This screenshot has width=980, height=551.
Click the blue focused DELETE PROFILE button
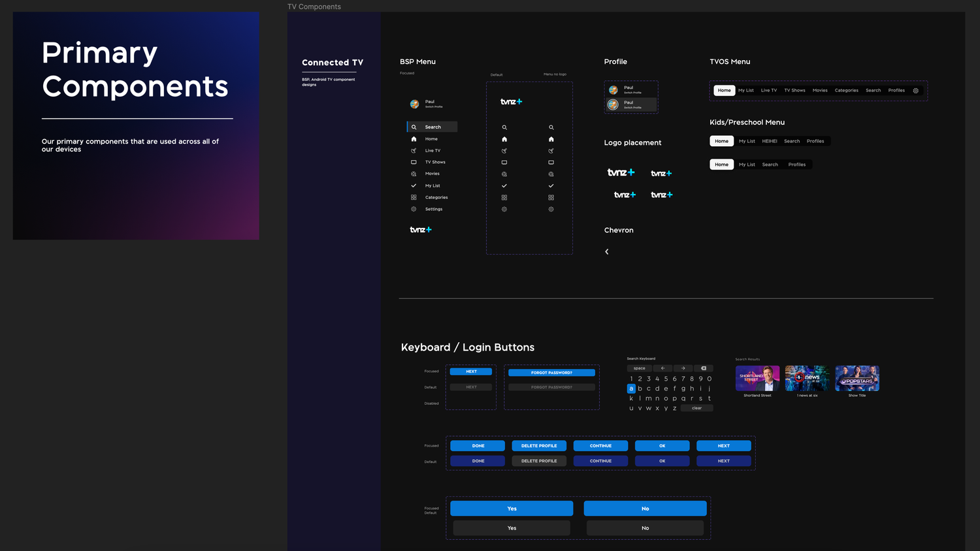[539, 446]
